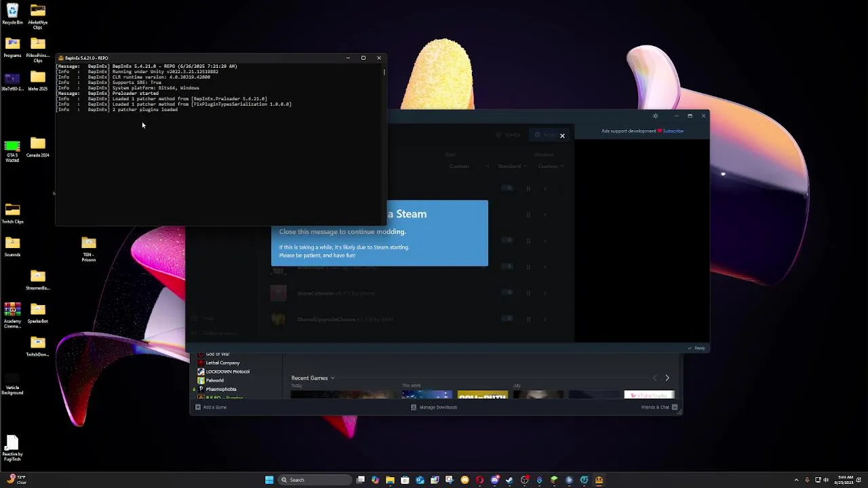The height and width of the screenshot is (488, 868).
Task: Open the GTA 5 Wasted desktop icon
Action: tap(12, 151)
